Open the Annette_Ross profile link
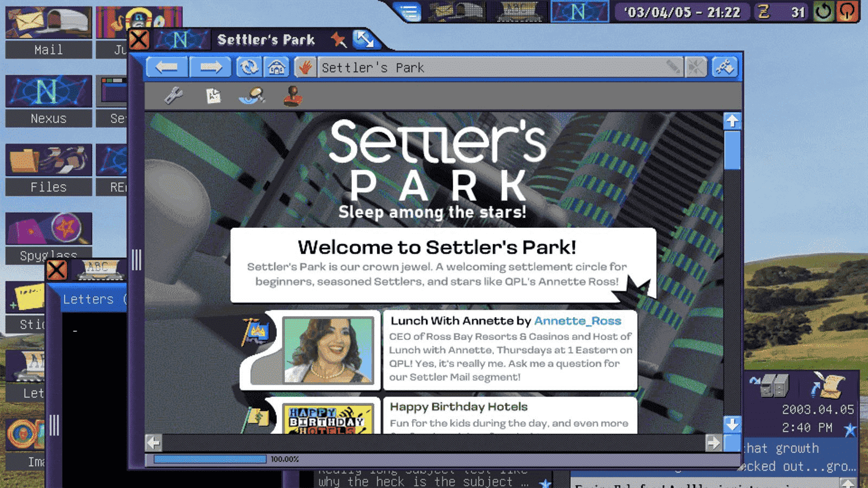The height and width of the screenshot is (488, 868). [578, 321]
